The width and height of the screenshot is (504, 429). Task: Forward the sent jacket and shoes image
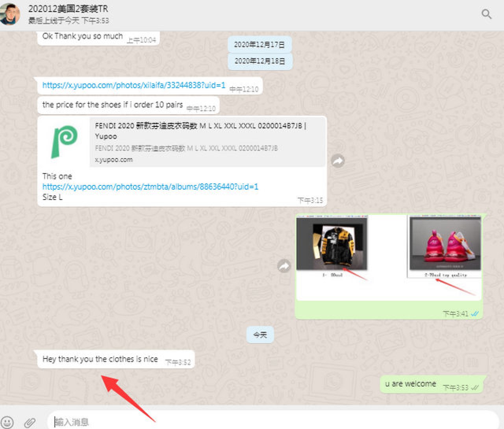pos(284,266)
